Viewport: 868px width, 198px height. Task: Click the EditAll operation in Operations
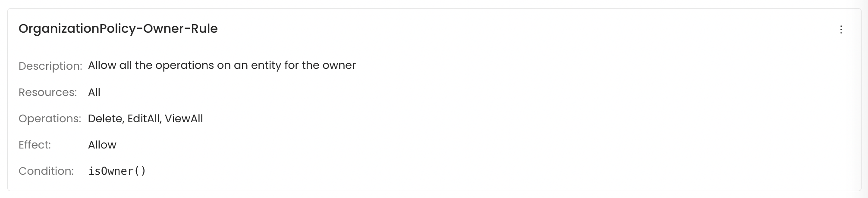pos(144,118)
